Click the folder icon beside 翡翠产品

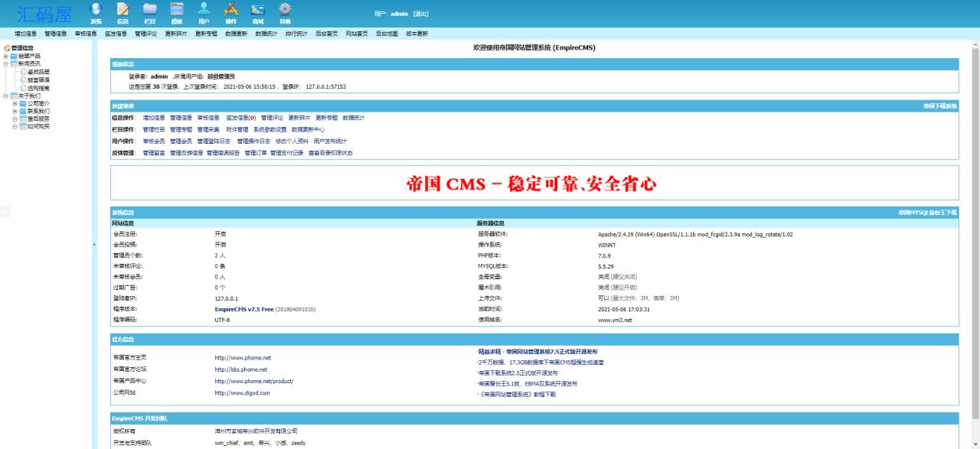click(14, 56)
